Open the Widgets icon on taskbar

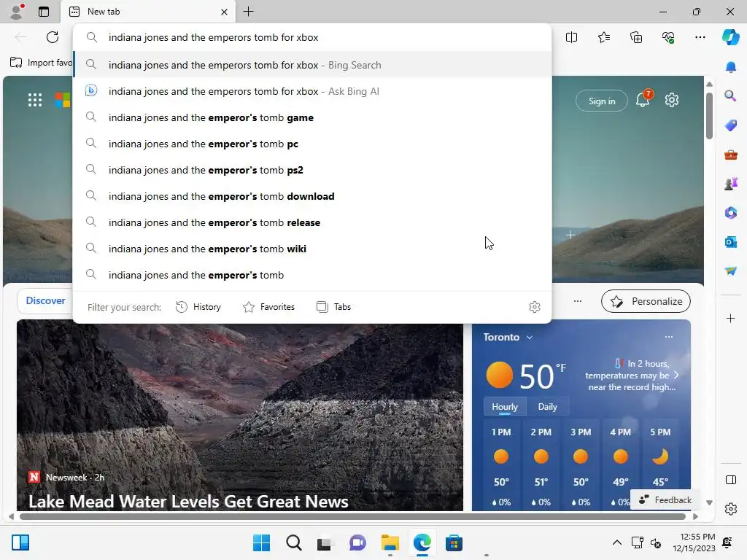(x=20, y=542)
